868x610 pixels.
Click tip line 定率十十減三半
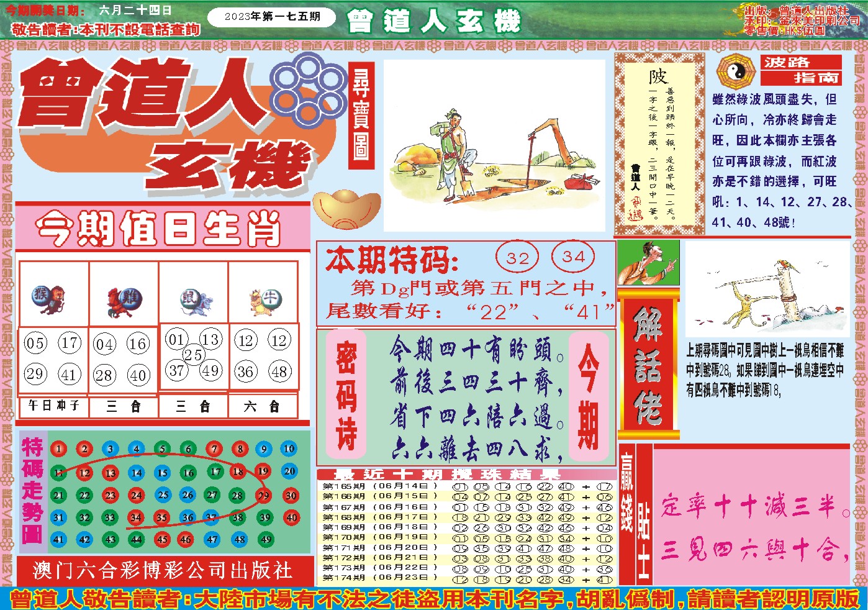tap(755, 507)
